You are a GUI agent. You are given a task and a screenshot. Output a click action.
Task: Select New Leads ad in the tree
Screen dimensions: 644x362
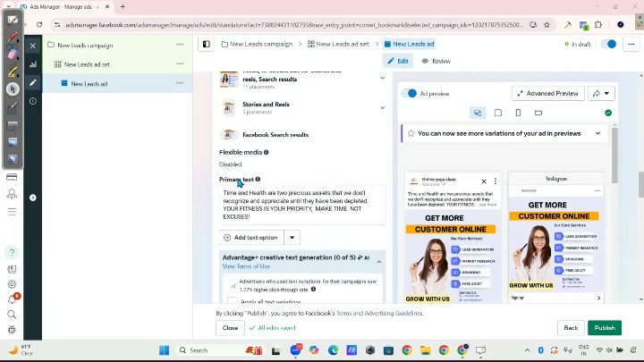tap(89, 84)
